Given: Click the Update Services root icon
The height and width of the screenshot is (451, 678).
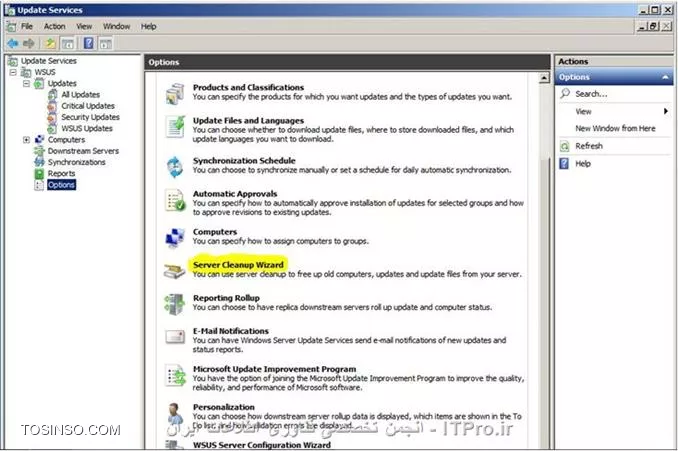Looking at the screenshot, I should pos(13,61).
